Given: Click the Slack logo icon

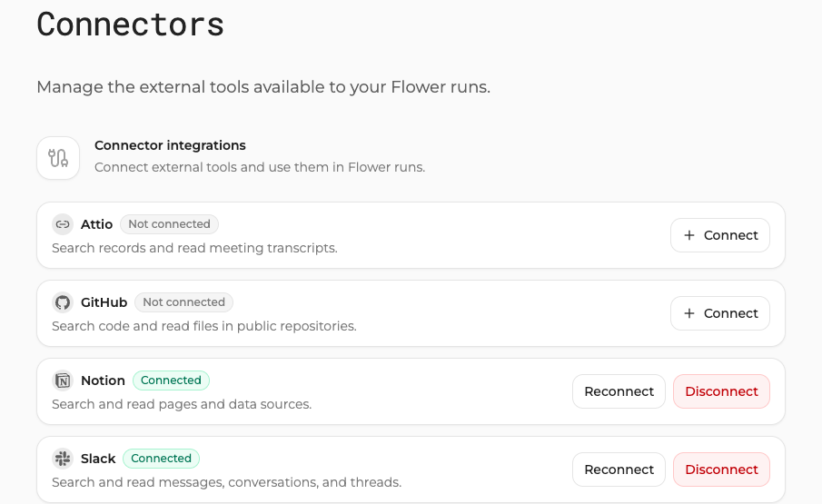Looking at the screenshot, I should point(63,459).
